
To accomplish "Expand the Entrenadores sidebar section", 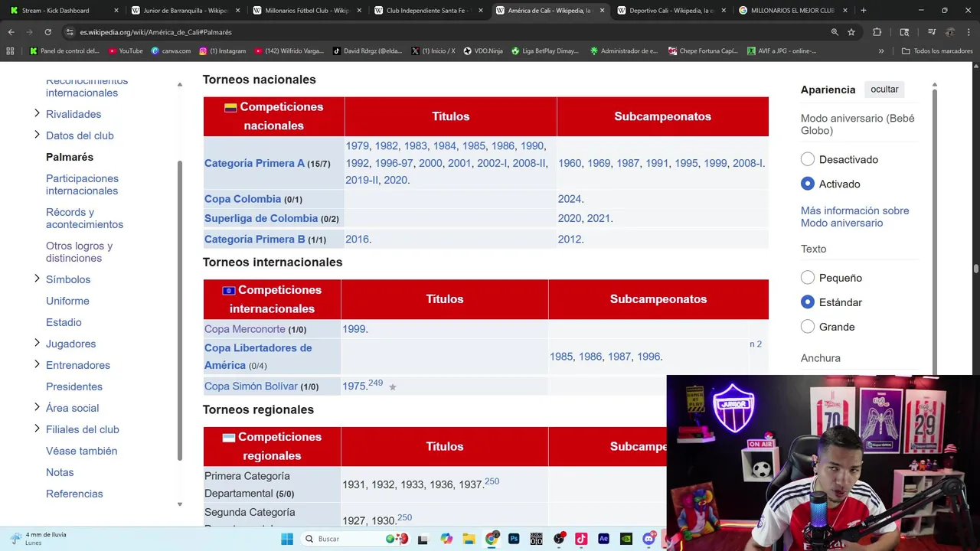I will [37, 364].
